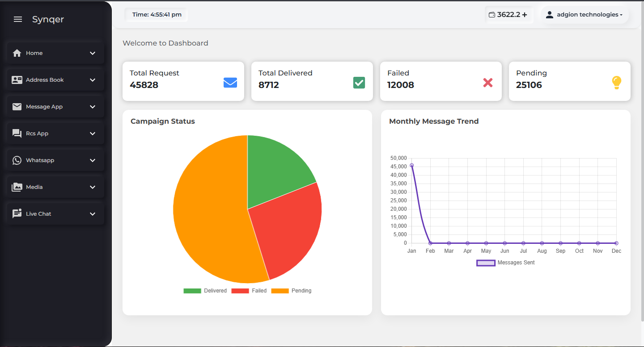Viewport: 644px width, 347px height.
Task: Open the Live Chat menu item
Action: (x=38, y=214)
